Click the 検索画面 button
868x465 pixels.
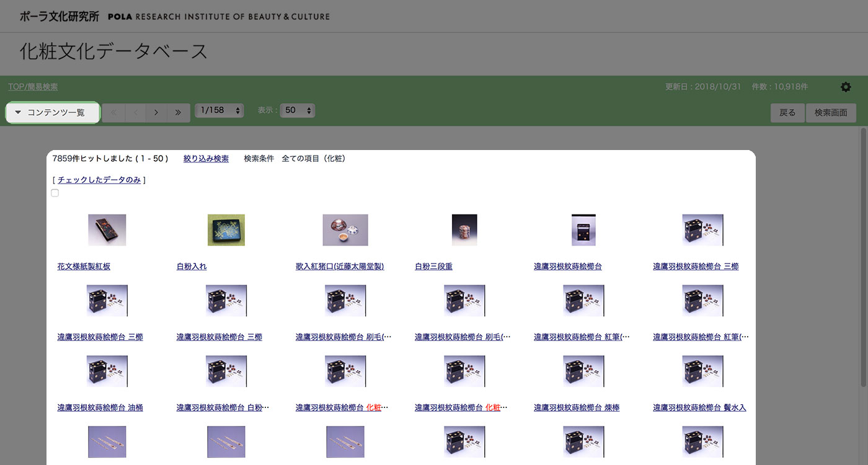pos(831,113)
